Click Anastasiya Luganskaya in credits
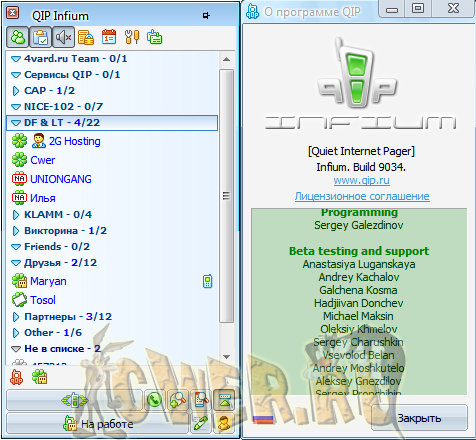The image size is (476, 440). (359, 264)
